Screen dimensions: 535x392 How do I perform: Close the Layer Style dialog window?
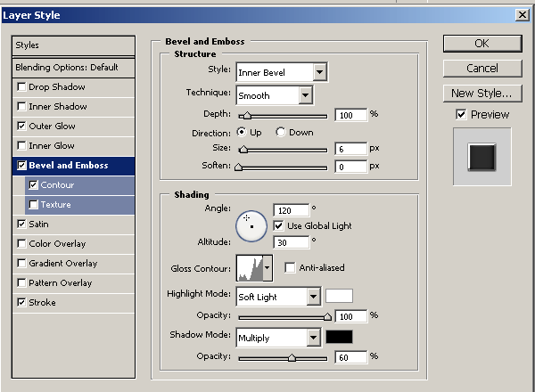pyautogui.click(x=522, y=14)
